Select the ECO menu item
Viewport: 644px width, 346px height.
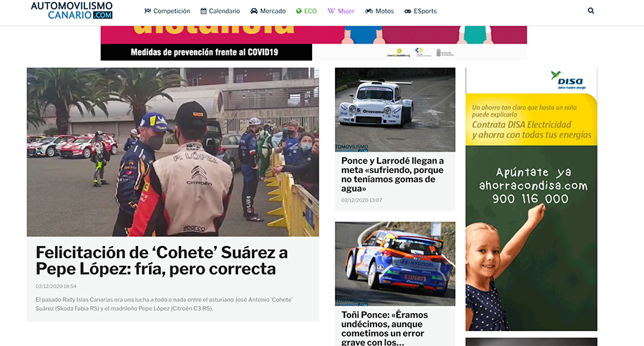click(306, 11)
